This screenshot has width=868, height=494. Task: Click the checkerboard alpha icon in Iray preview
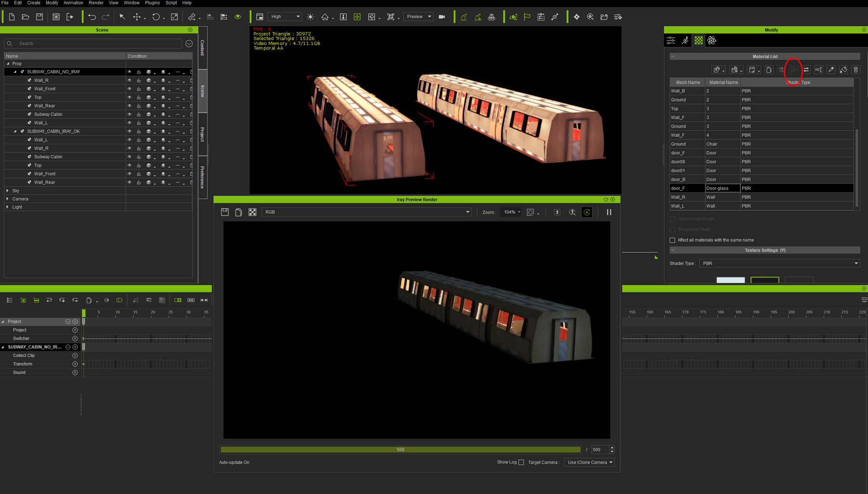click(253, 212)
